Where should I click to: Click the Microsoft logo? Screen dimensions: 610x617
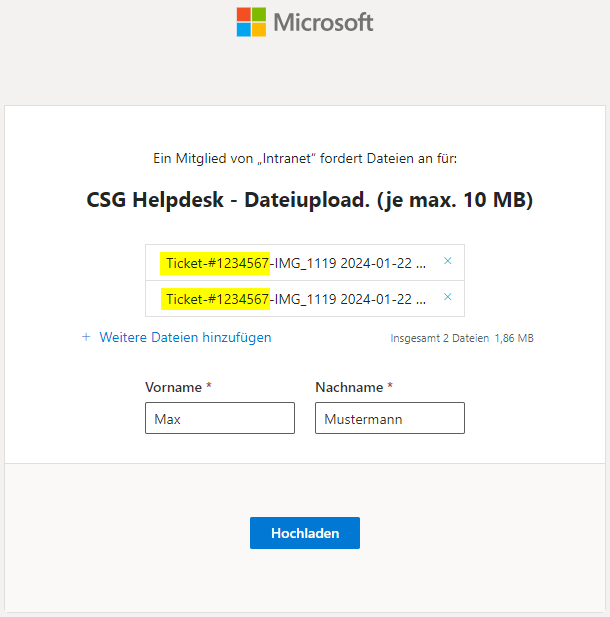tap(305, 22)
